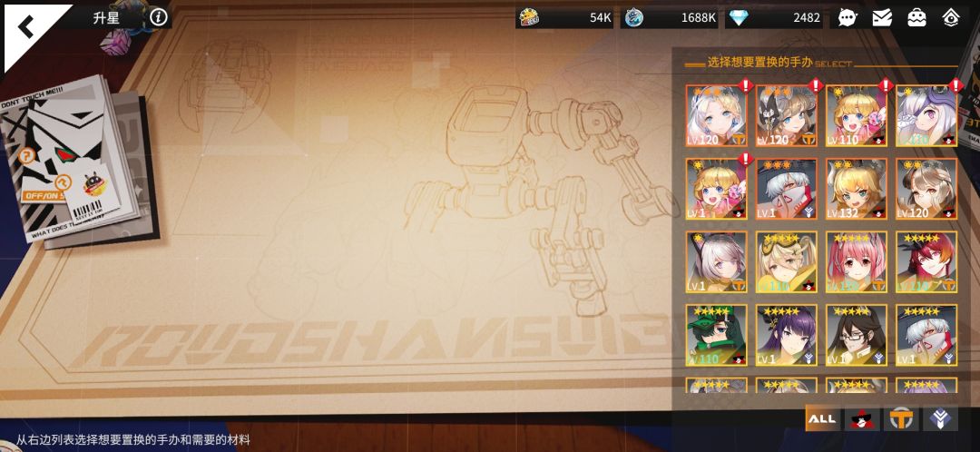Viewport: 980px width, 452px height.
Task: Filter by red hat faction icon
Action: 862,418
